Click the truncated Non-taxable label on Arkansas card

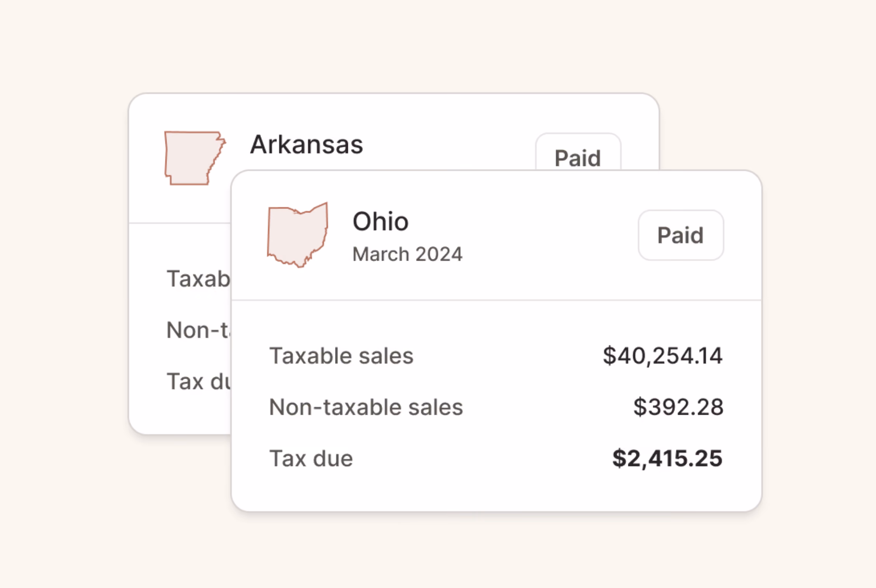pyautogui.click(x=198, y=330)
